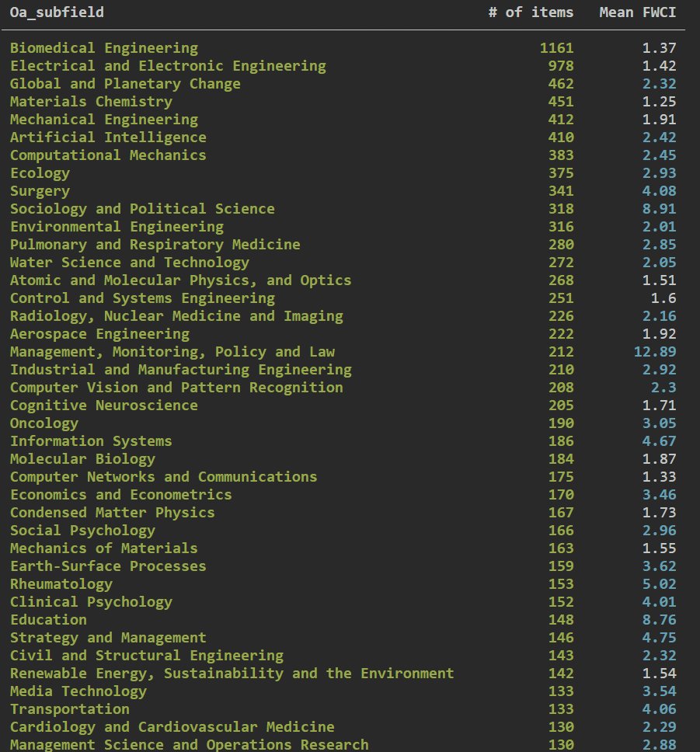Image resolution: width=700 pixels, height=752 pixels.
Task: Select Sociology and Political Science
Action: (x=142, y=209)
